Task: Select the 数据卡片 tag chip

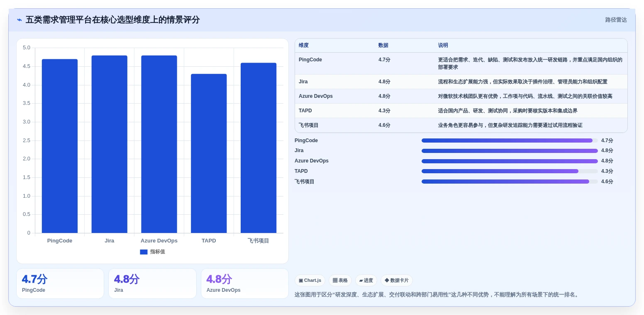Action: pyautogui.click(x=397, y=281)
